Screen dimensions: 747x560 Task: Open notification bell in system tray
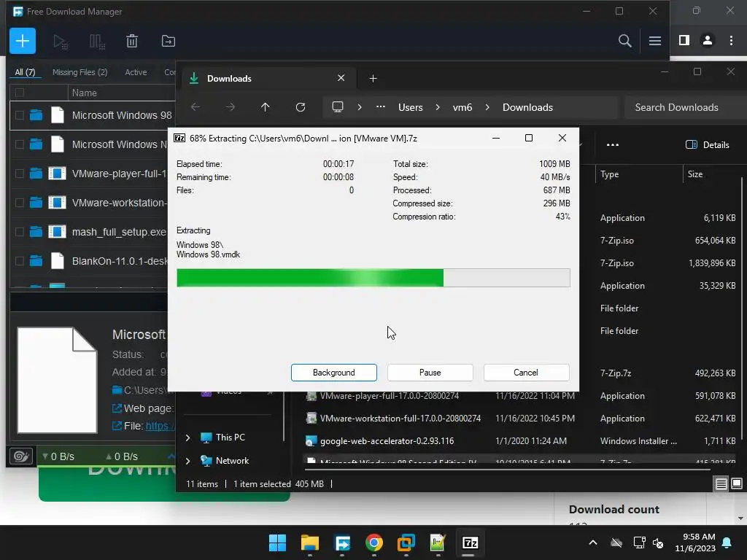coord(727,542)
